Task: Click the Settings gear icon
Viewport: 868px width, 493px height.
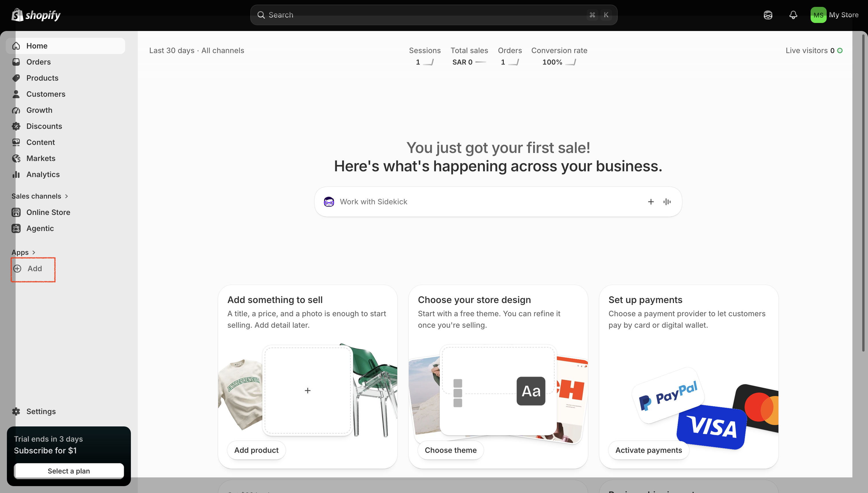Action: click(16, 412)
